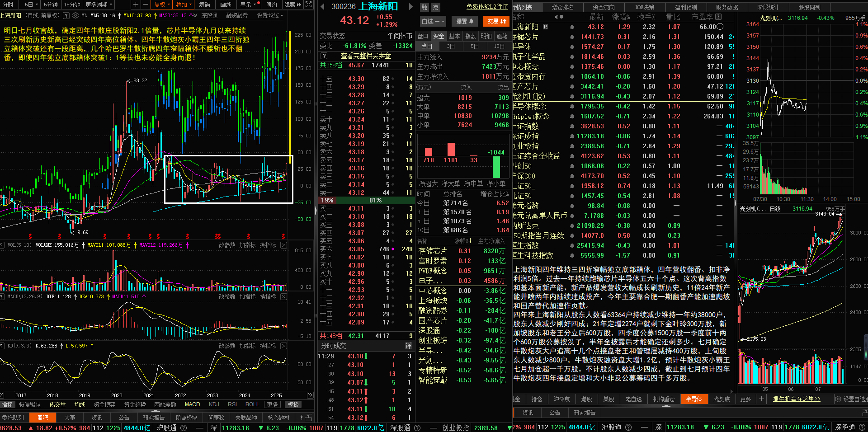The height and width of the screenshot is (432, 868).
Task: Open chart help question mark icon
Action: point(66,15)
